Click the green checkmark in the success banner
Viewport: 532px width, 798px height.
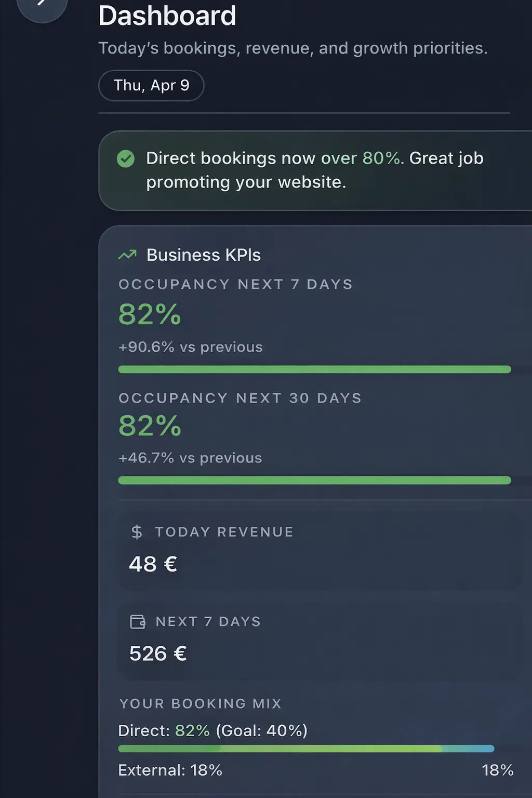pos(125,158)
